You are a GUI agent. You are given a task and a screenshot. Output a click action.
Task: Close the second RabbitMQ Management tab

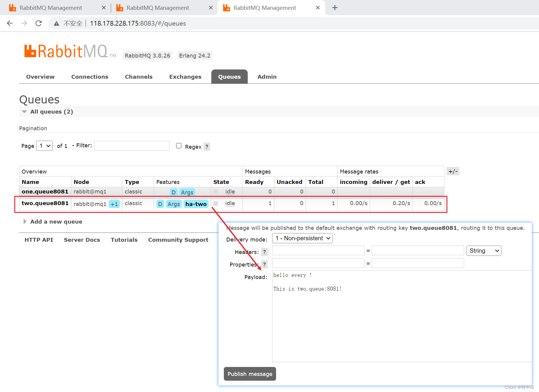211,8
